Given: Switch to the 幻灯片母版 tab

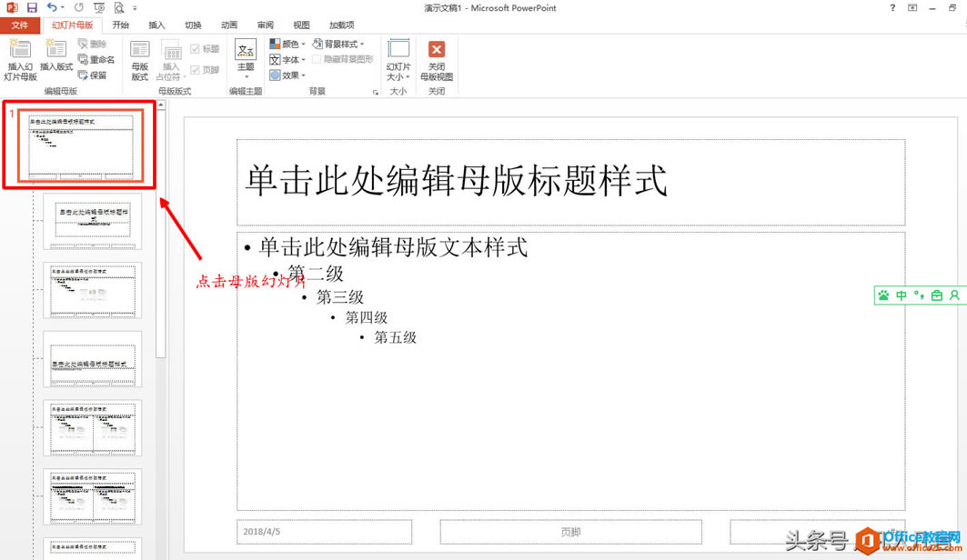Looking at the screenshot, I should tap(72, 25).
